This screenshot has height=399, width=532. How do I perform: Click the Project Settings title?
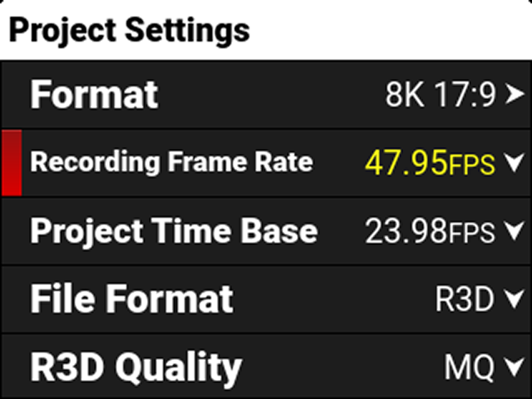[129, 29]
